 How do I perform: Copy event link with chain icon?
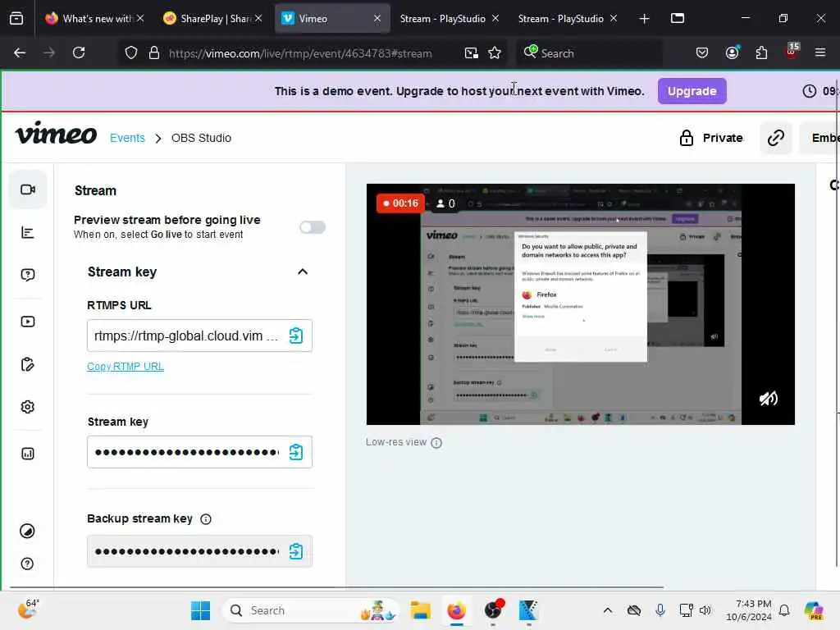tap(776, 138)
